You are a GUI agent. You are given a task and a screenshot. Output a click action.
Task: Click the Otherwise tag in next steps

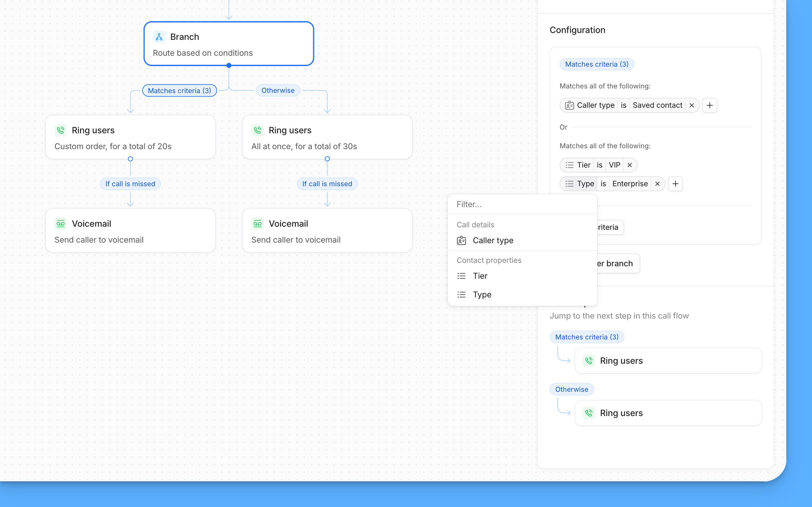571,389
